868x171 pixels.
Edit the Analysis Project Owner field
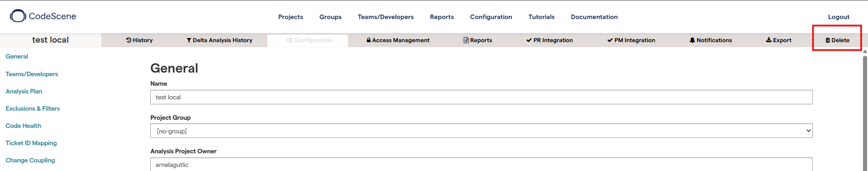click(482, 164)
